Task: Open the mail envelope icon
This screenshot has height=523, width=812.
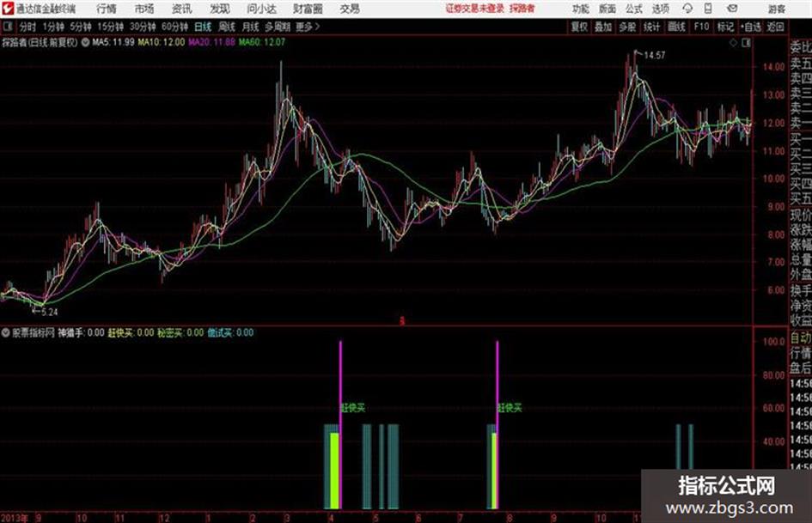Action: (x=732, y=9)
